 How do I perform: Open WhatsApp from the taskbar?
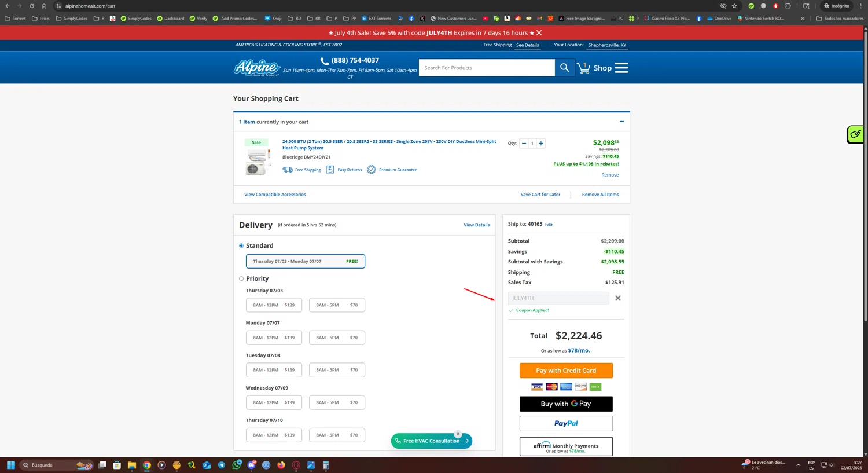(x=237, y=465)
